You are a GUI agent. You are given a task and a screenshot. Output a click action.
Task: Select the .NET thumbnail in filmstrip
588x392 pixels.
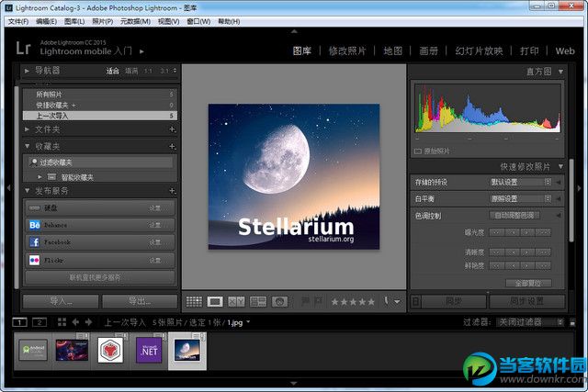149,351
